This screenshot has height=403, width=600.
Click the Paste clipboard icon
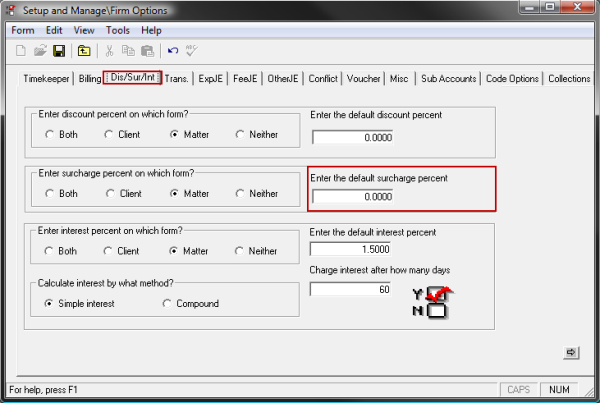147,51
